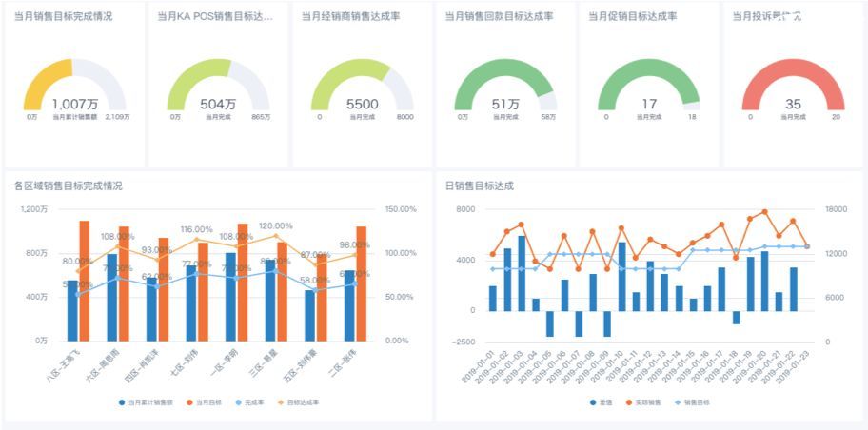Click the yellow 1,007万 sales gauge
This screenshot has width=868, height=430.
pos(74,88)
